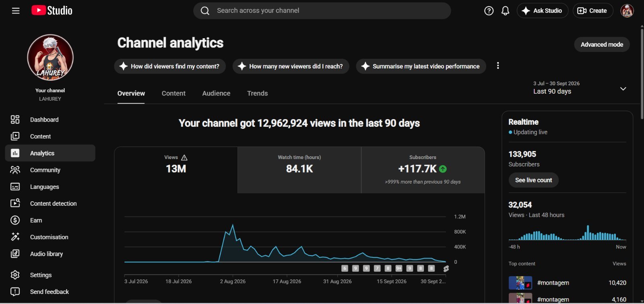Open the notifications bell
644x304 pixels.
(x=505, y=11)
